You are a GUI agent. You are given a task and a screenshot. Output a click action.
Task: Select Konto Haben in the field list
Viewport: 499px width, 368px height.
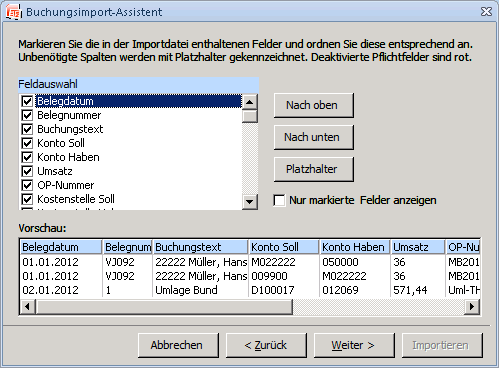(x=68, y=157)
